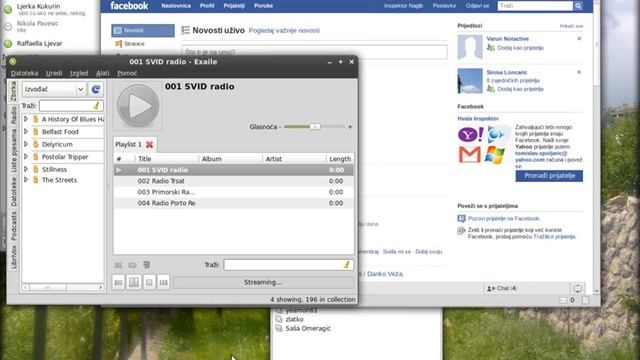Screen dimensions: 640x360
Task: Click the Streaming... progress bar
Action: pyautogui.click(x=263, y=282)
